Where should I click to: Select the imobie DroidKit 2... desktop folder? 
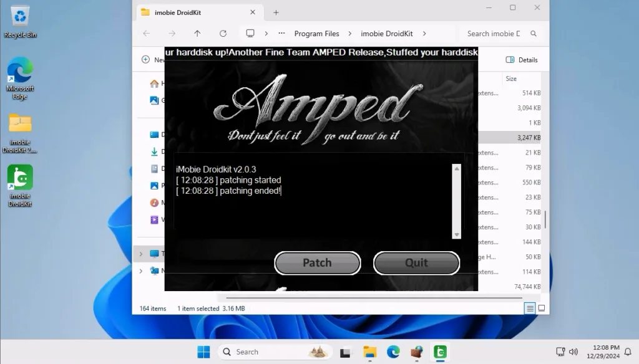pos(20,133)
